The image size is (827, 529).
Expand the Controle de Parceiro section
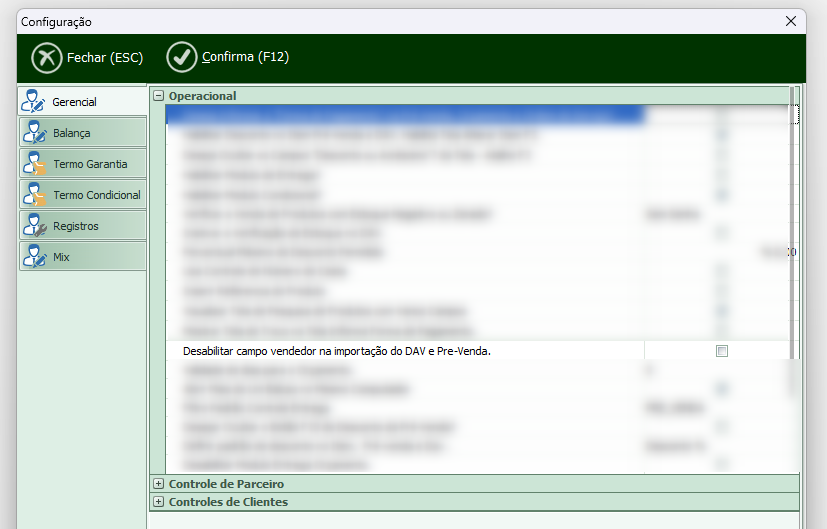coord(158,484)
